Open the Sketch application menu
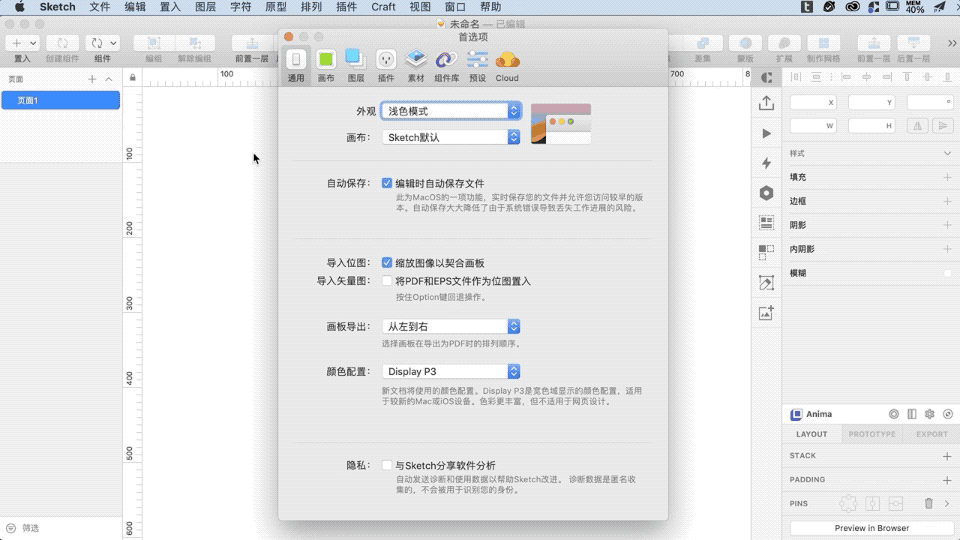960x540 pixels. 58,7
